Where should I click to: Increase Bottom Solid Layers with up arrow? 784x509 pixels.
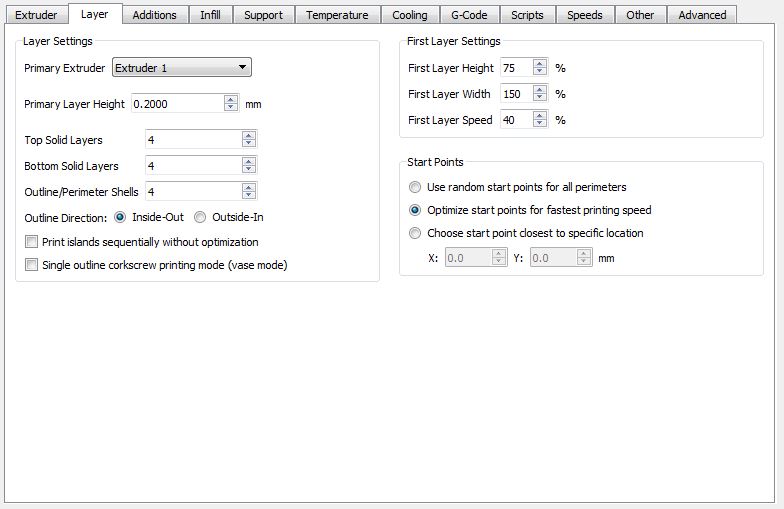(248, 162)
